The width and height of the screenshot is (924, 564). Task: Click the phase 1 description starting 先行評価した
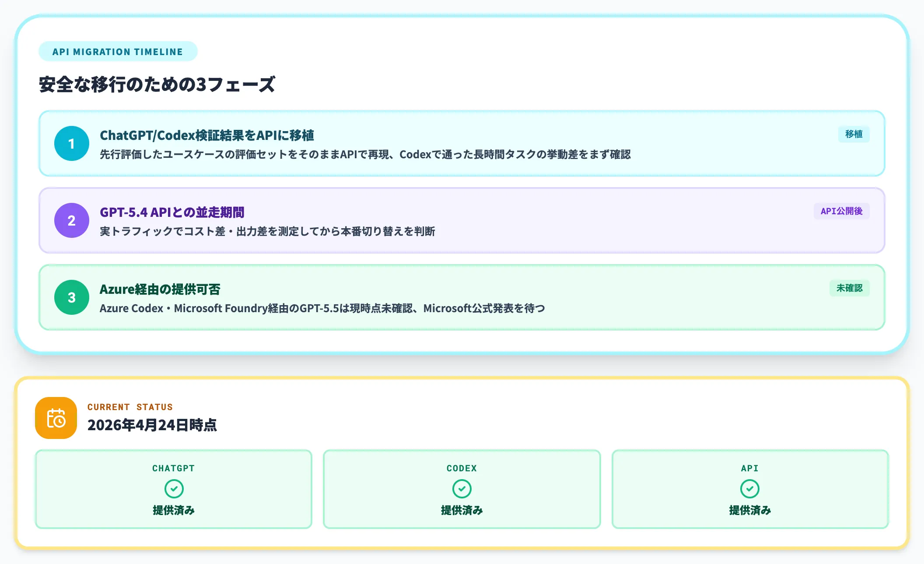coord(365,154)
